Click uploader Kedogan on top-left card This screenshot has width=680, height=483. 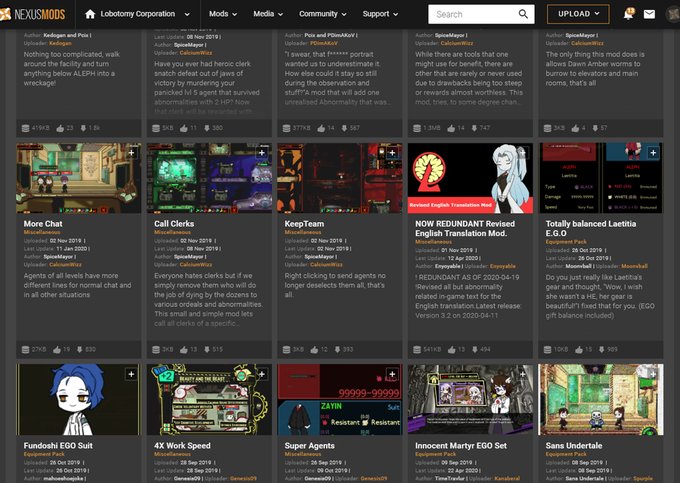60,43
